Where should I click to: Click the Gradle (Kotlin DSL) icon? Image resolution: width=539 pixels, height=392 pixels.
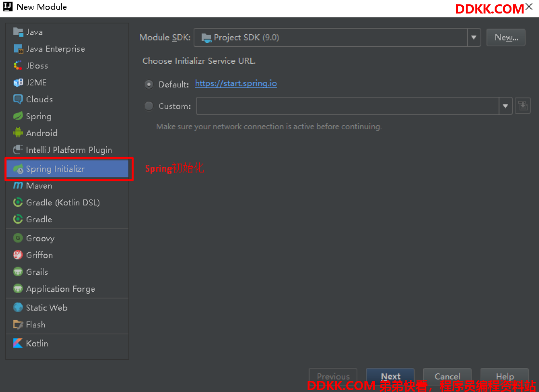pos(18,203)
